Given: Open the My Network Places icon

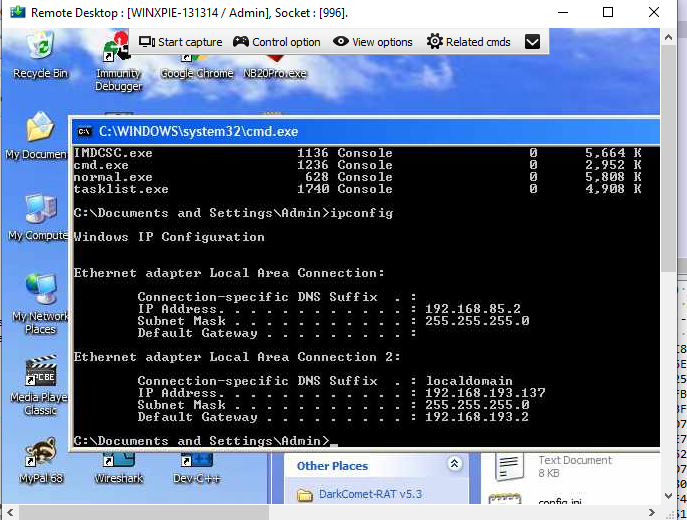Looking at the screenshot, I should point(40,291).
